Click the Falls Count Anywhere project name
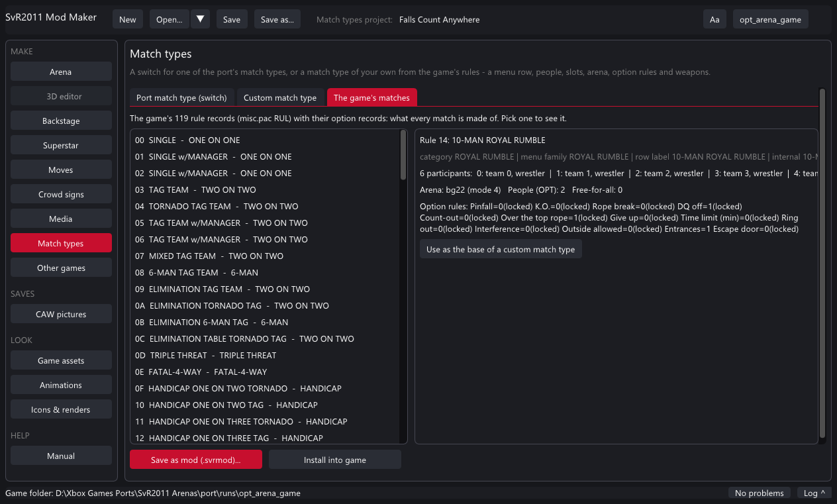This screenshot has width=837, height=504. [x=439, y=20]
